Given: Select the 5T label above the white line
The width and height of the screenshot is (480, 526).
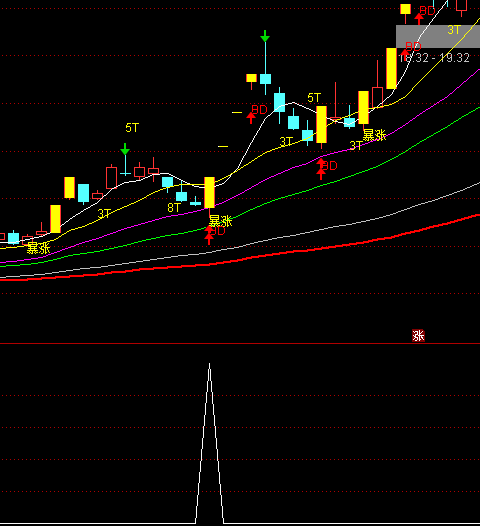Looking at the screenshot, I should coord(314,98).
